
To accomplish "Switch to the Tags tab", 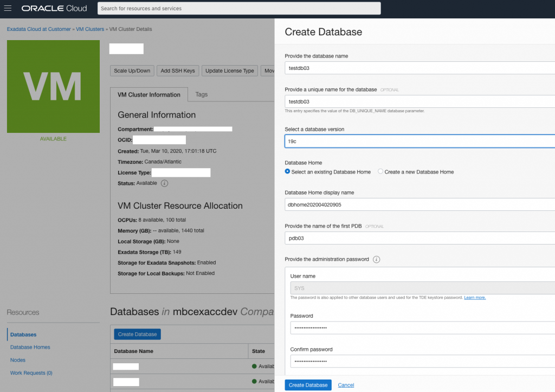I will [x=201, y=94].
